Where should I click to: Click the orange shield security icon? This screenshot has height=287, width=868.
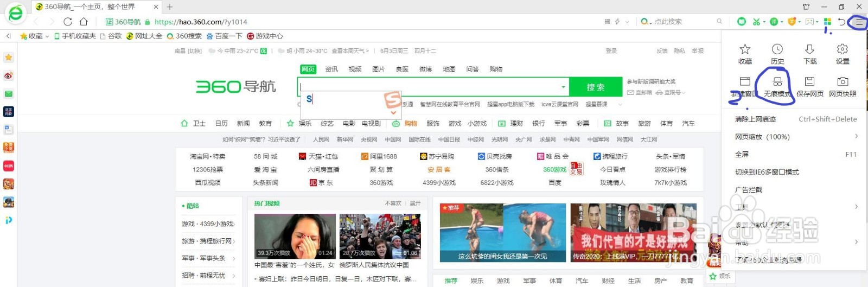792,22
